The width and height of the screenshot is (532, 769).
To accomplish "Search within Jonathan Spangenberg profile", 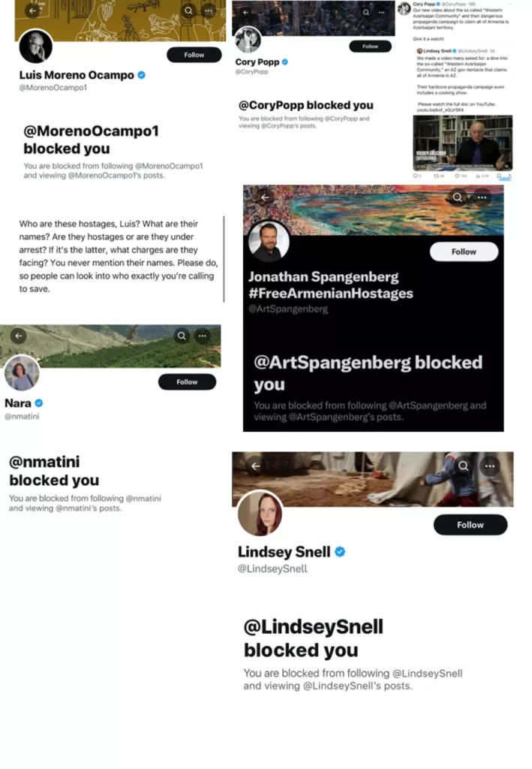I will [x=457, y=198].
